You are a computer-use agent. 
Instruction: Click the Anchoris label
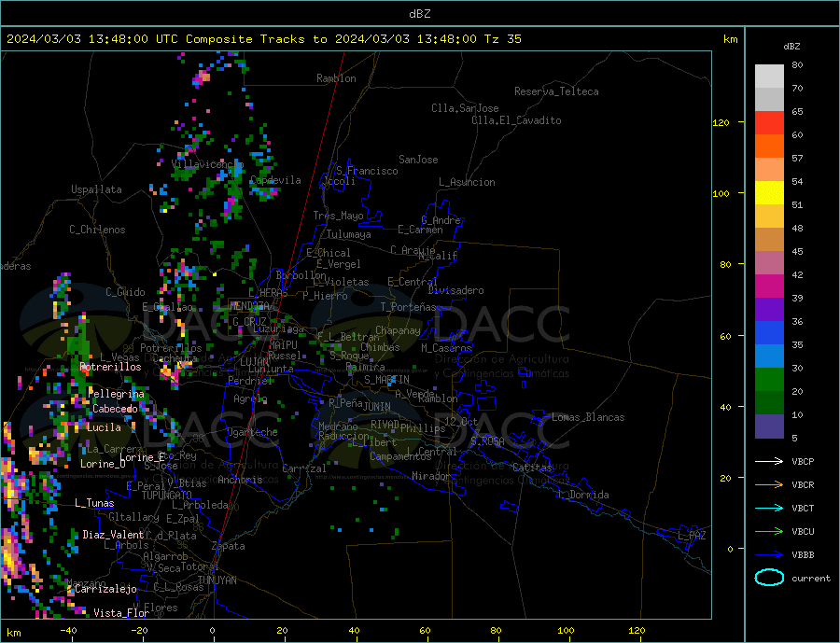[x=240, y=480]
